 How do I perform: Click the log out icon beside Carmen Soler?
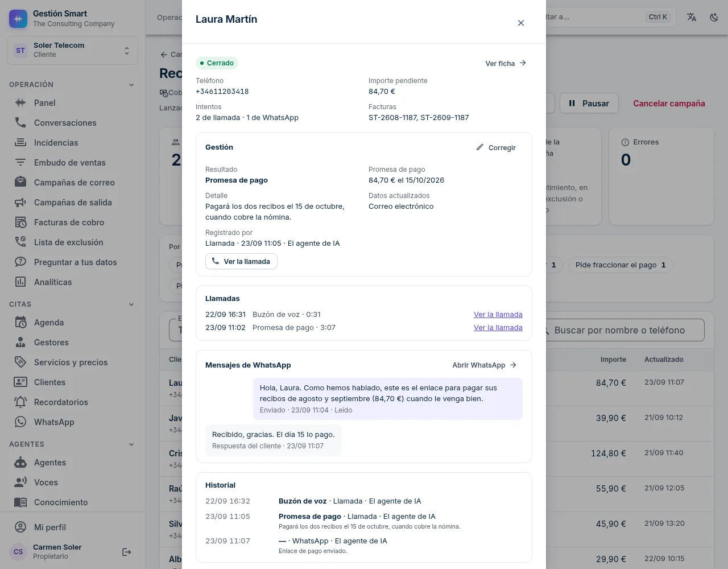click(127, 552)
